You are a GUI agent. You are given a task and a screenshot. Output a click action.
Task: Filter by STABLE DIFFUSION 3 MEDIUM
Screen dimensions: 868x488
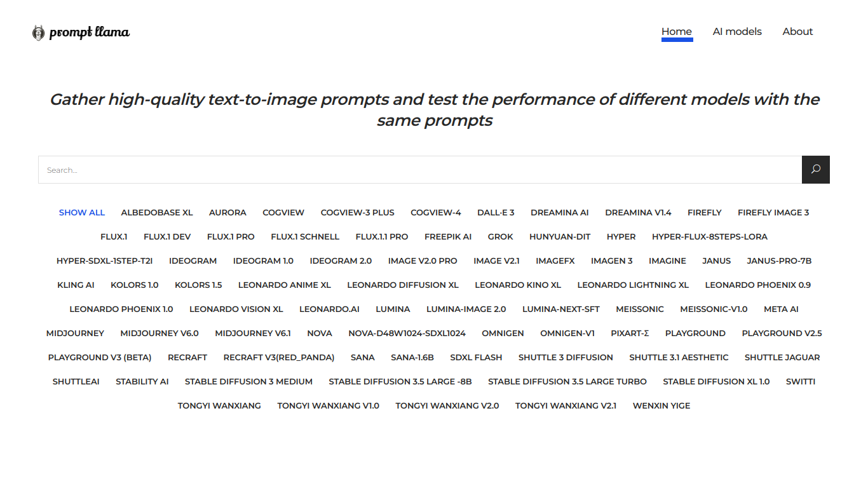(x=248, y=382)
